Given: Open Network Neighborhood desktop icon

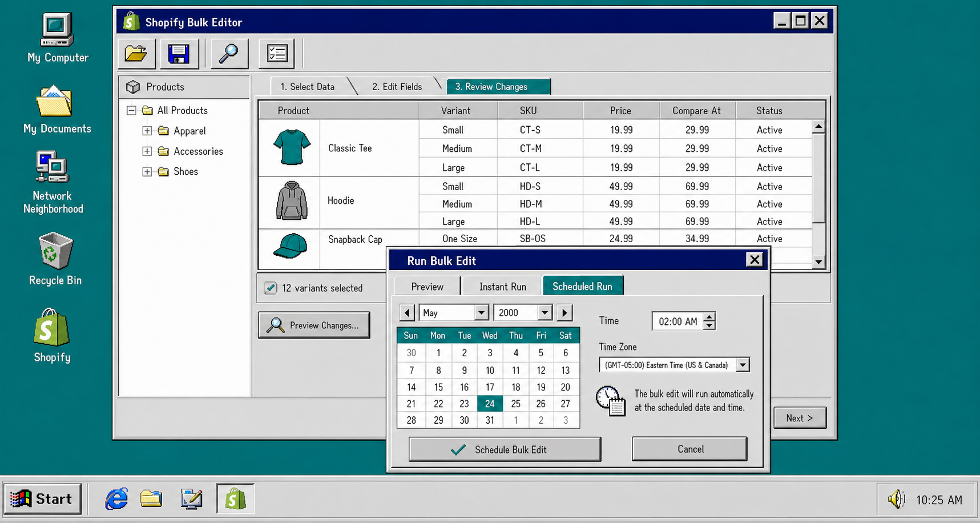Looking at the screenshot, I should coord(53,183).
